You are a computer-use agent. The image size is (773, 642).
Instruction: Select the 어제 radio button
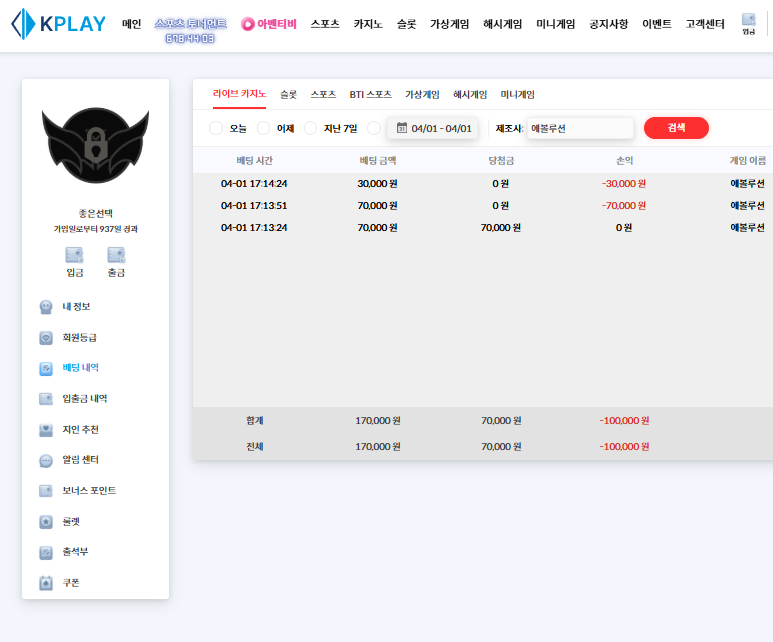264,128
